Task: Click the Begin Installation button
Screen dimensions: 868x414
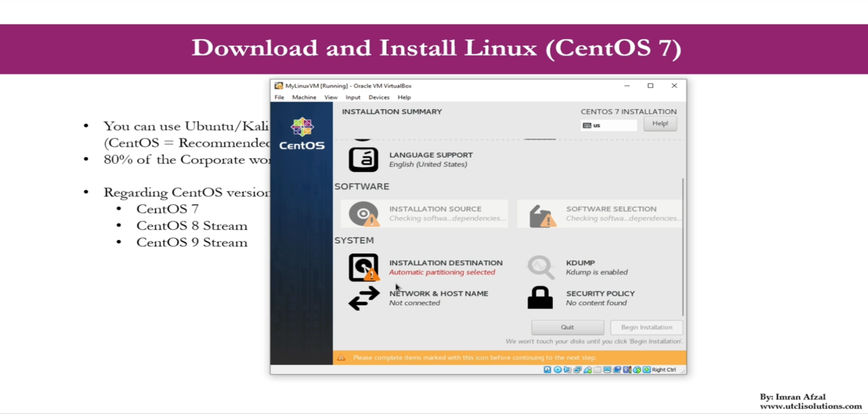Action: point(647,327)
